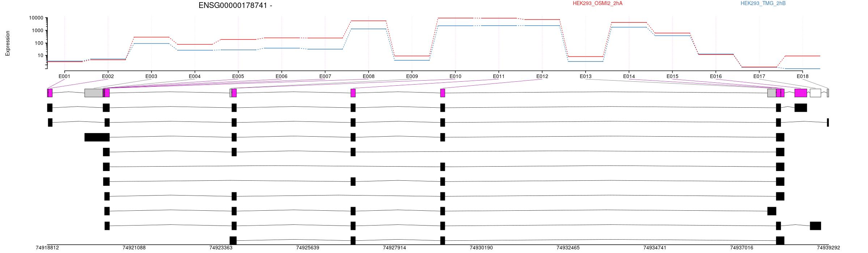Select exon bin label E001

[x=64, y=76]
